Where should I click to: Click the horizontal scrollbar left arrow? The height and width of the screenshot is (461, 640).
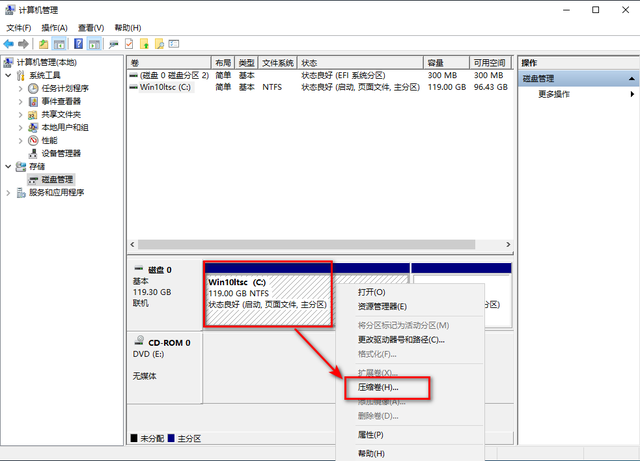click(x=132, y=244)
